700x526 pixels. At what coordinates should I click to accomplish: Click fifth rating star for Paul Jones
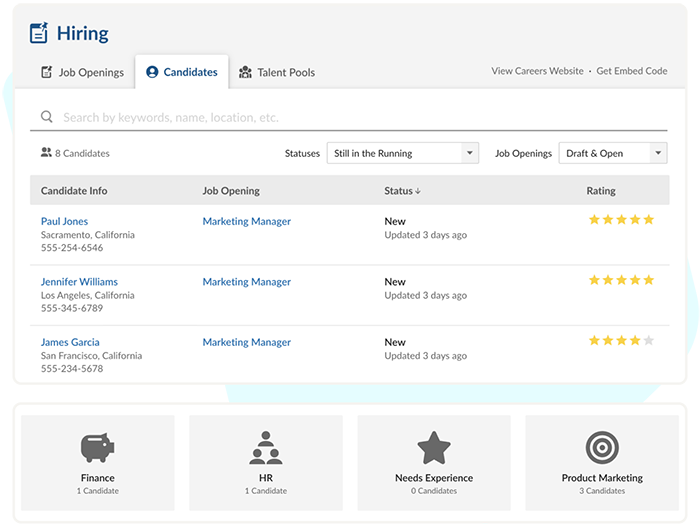click(x=649, y=219)
